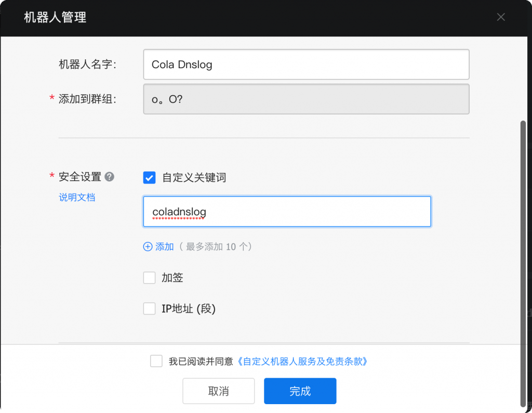
Task: Click the 安全设置 label
Action: pyautogui.click(x=80, y=177)
